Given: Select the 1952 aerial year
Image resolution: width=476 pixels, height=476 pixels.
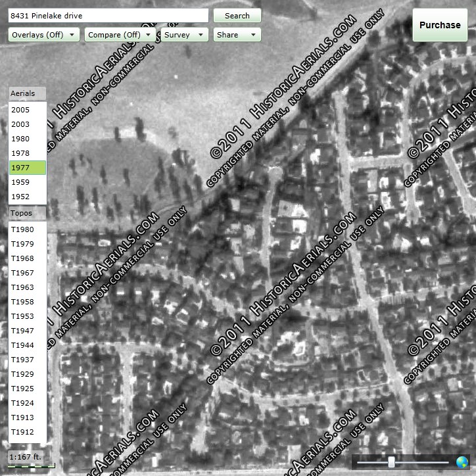Looking at the screenshot, I should pos(28,197).
